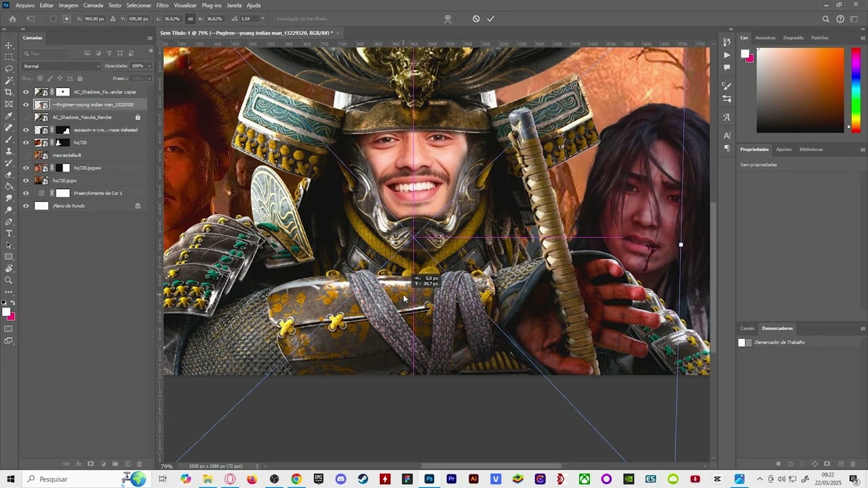Click the toolbar foreground color swatch

[x=7, y=312]
